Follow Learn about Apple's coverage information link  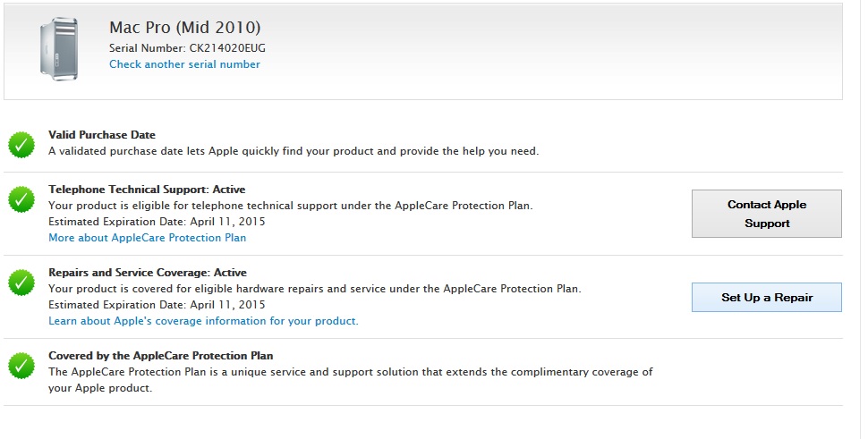pyautogui.click(x=203, y=321)
